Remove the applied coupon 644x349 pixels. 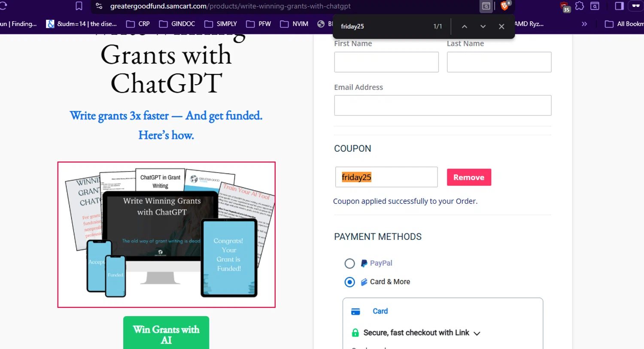(x=469, y=177)
